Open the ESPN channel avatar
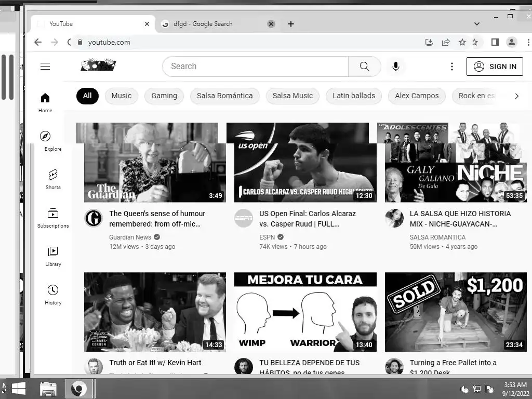Screen dimensions: 532x399 [244, 218]
